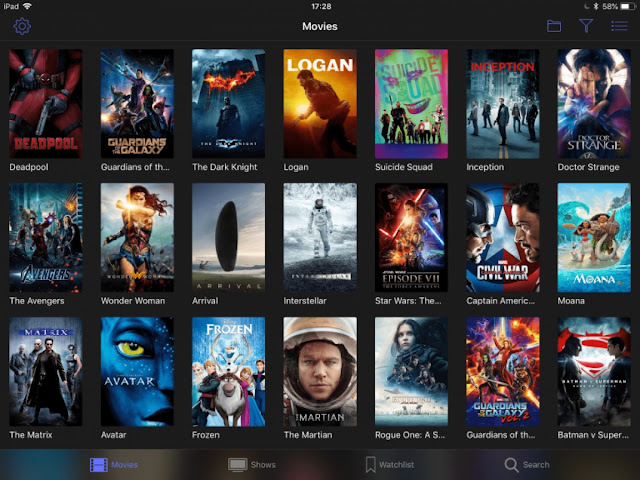
Task: Tap the Doctor Strange title text
Action: (x=588, y=167)
